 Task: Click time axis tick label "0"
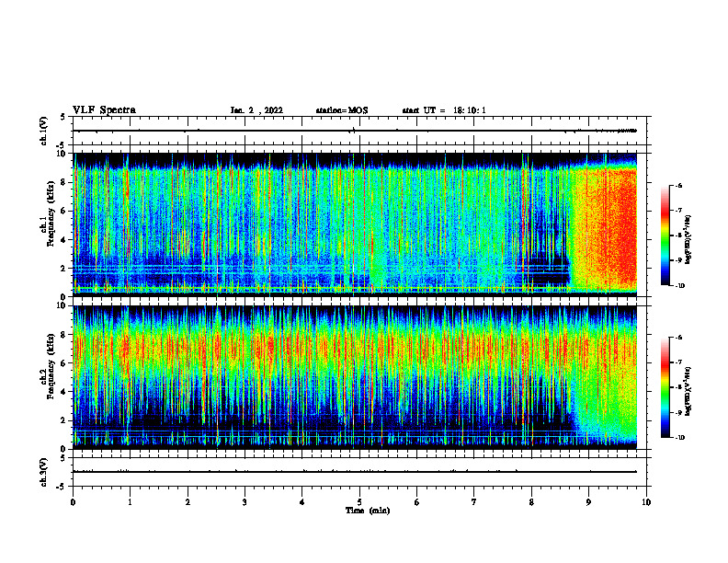click(x=73, y=502)
